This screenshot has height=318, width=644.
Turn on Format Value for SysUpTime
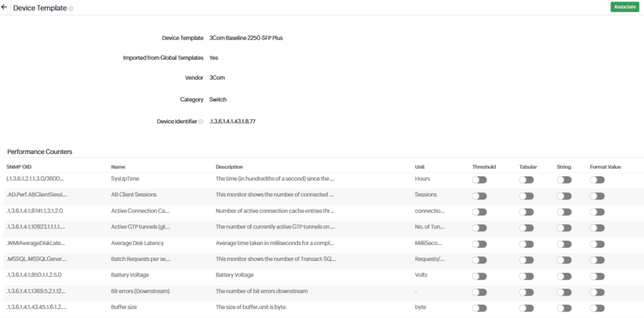pos(597,180)
